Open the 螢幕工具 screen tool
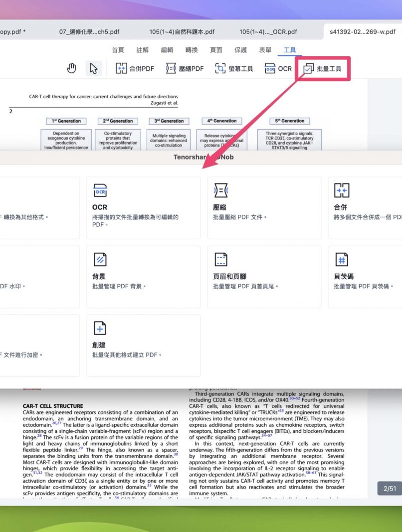 [x=234, y=69]
